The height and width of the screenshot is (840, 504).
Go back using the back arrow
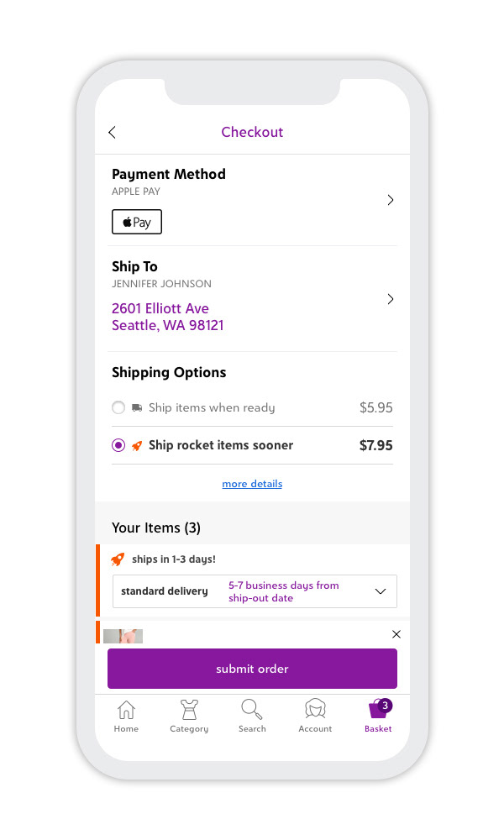pos(112,133)
